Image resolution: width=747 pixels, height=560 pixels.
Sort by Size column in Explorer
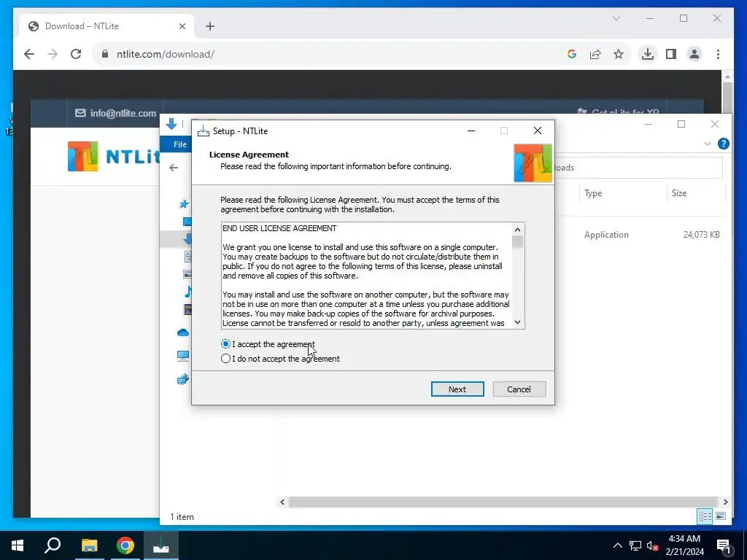(x=679, y=193)
